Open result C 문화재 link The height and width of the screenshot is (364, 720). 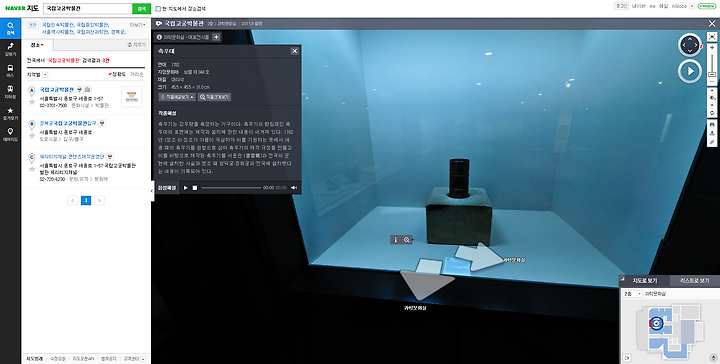[x=73, y=157]
